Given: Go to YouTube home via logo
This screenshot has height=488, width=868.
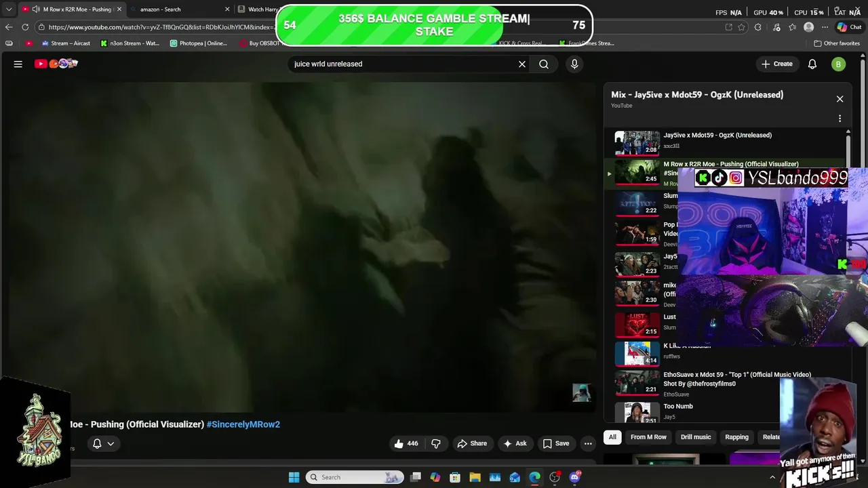Looking at the screenshot, I should [x=56, y=64].
